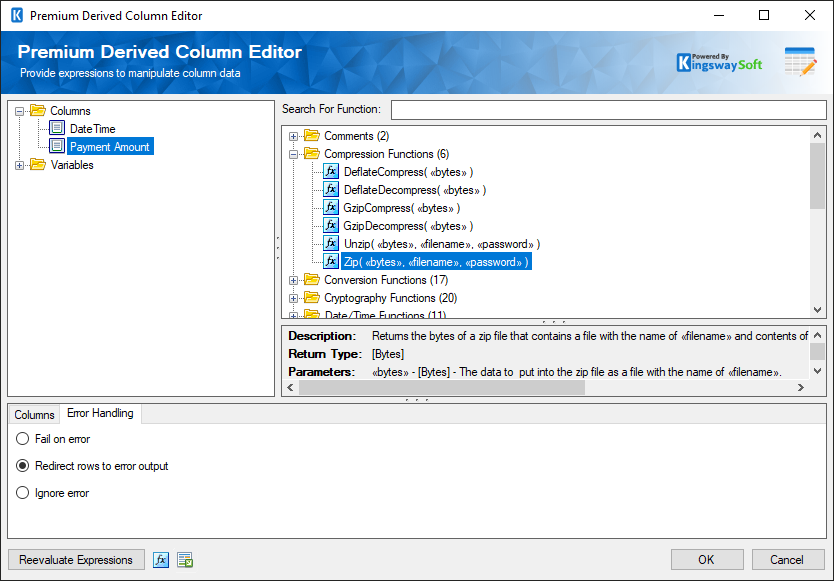The height and width of the screenshot is (581, 834).
Task: Expand the Cryptography Functions (20) category
Action: tap(293, 298)
